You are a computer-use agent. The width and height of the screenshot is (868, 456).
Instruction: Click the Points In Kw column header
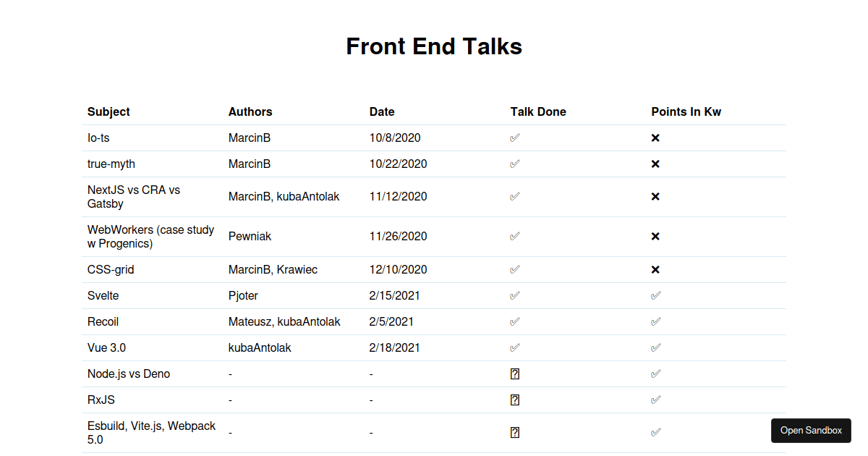click(x=686, y=111)
